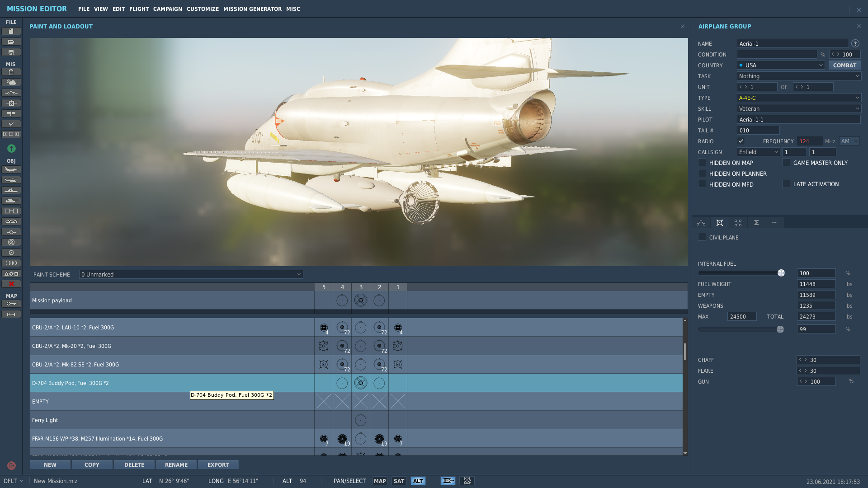The image size is (868, 488).
Task: Select the airplane placement tool in OBJ sidebar
Action: tap(11, 169)
